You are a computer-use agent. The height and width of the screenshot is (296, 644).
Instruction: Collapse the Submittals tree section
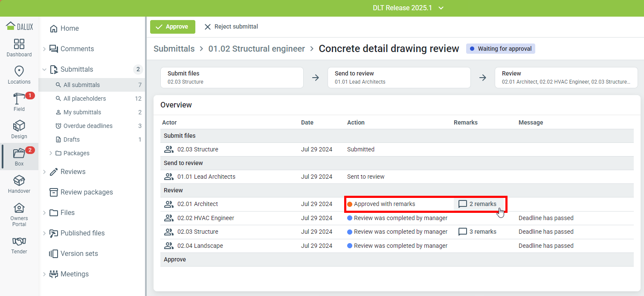[x=44, y=69]
